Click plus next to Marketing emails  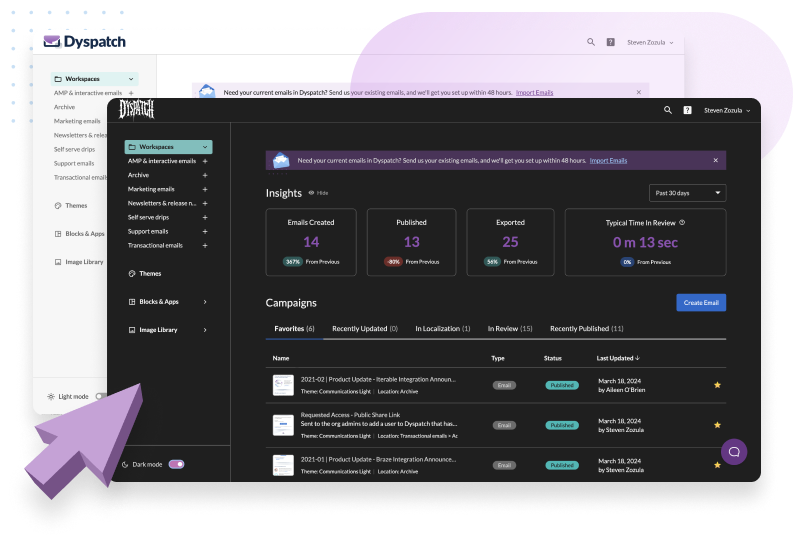pos(205,189)
